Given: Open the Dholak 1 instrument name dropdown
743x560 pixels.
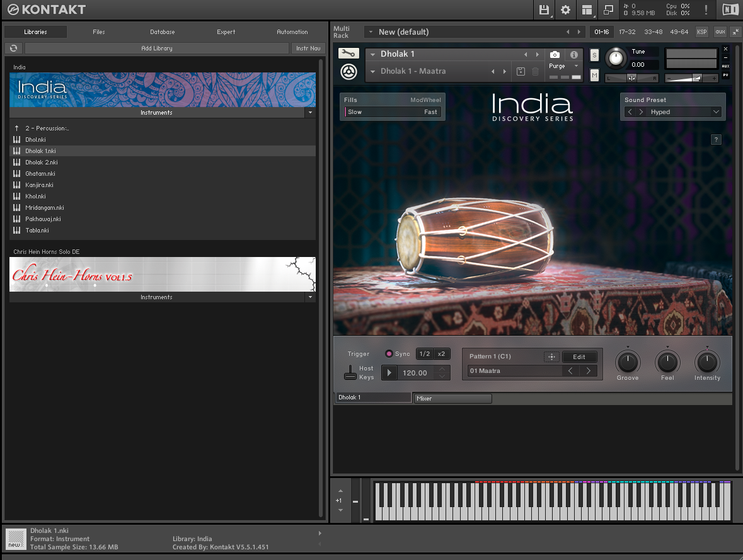Looking at the screenshot, I should (373, 54).
